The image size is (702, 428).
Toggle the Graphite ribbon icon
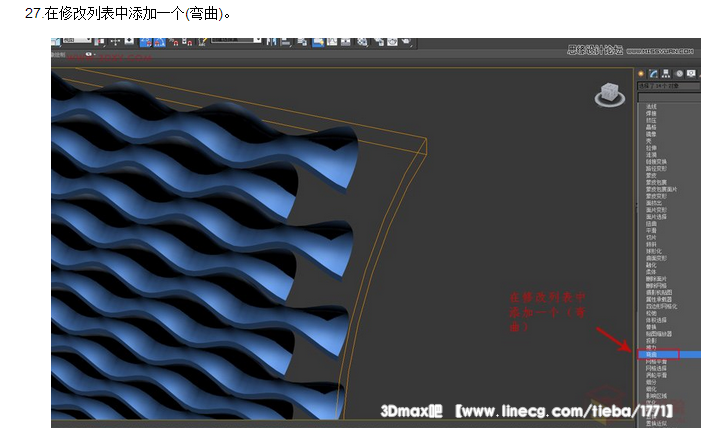point(318,42)
